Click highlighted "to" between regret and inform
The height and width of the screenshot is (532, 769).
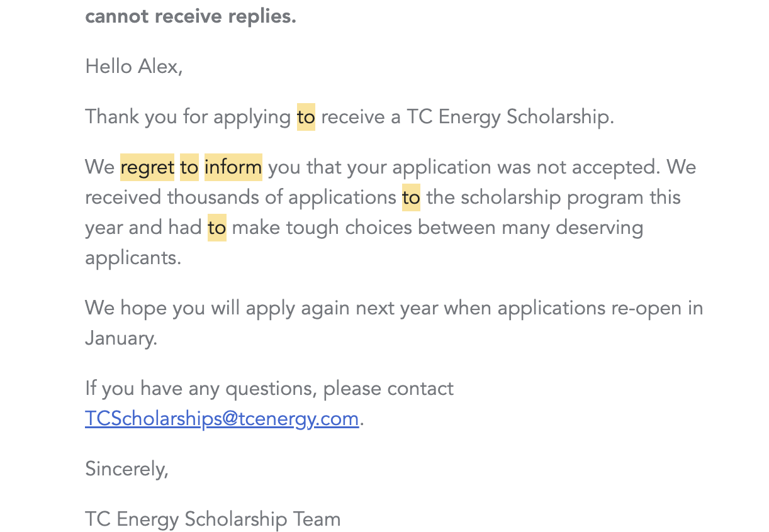[x=189, y=167]
